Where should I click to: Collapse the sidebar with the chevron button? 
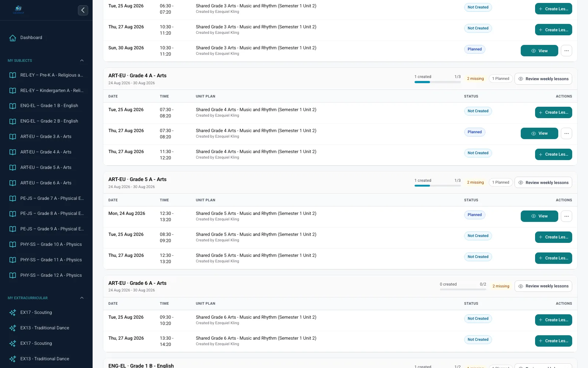[x=83, y=10]
